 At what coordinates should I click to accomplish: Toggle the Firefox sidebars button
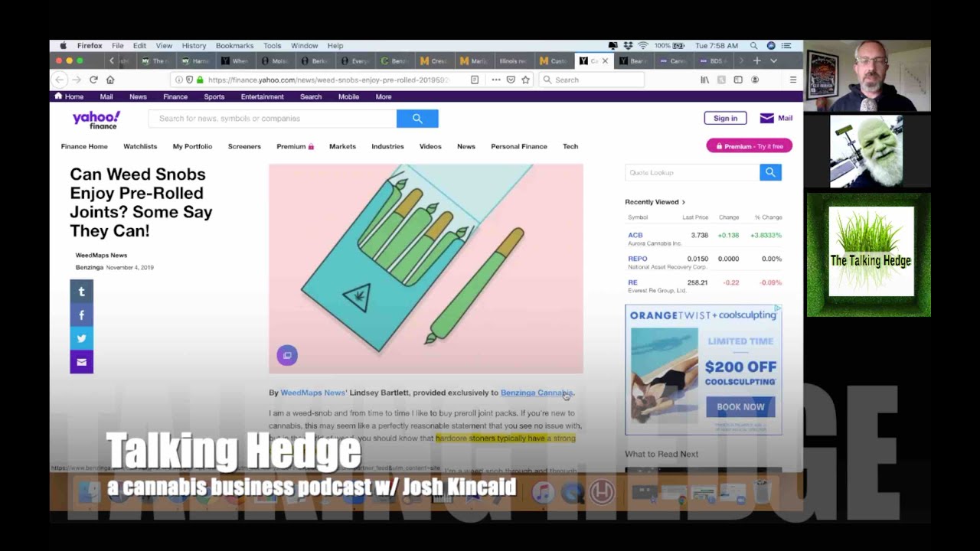[738, 80]
